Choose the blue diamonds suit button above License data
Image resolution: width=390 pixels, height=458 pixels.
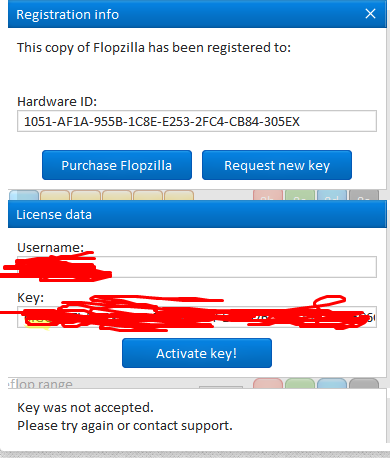pos(332,195)
